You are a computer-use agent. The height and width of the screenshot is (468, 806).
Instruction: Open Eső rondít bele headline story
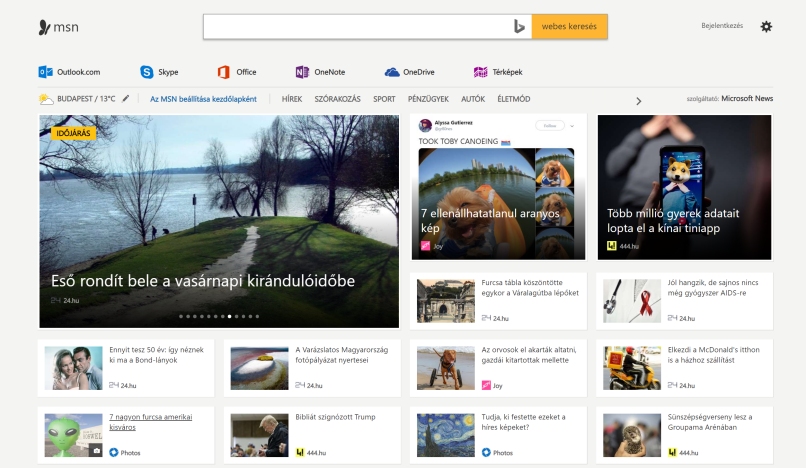click(x=203, y=281)
